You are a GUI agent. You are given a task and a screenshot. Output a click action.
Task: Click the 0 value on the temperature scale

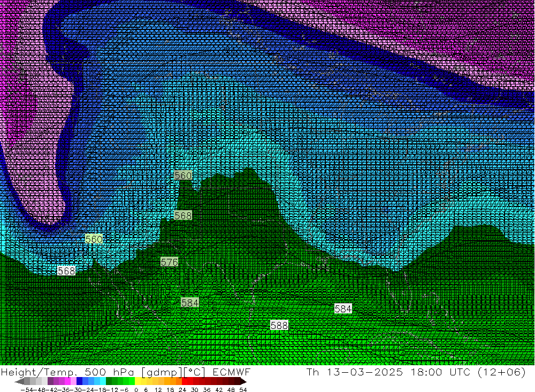click(136, 390)
